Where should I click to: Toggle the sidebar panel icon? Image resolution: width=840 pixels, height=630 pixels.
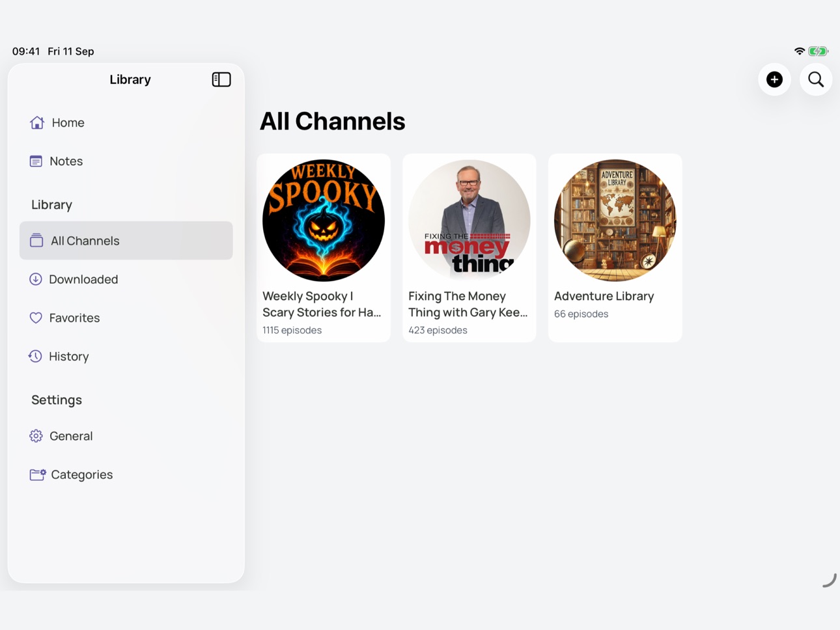[221, 79]
